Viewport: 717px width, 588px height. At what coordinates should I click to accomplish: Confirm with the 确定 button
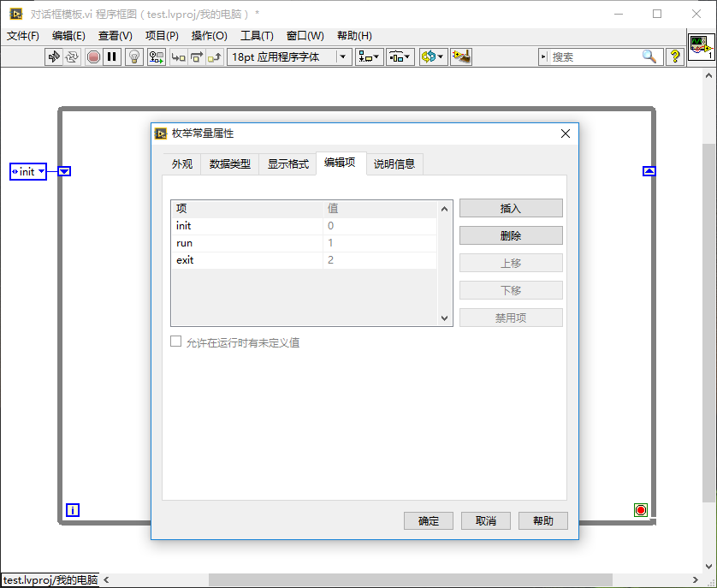[429, 520]
